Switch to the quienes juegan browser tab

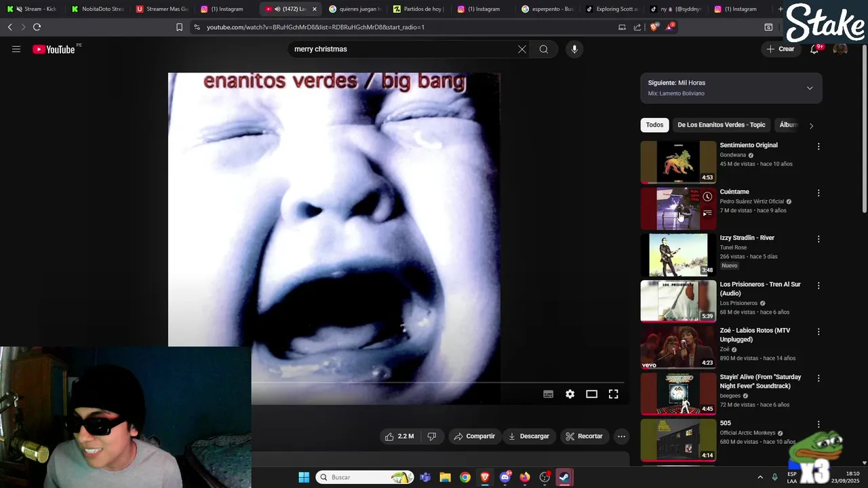355,9
